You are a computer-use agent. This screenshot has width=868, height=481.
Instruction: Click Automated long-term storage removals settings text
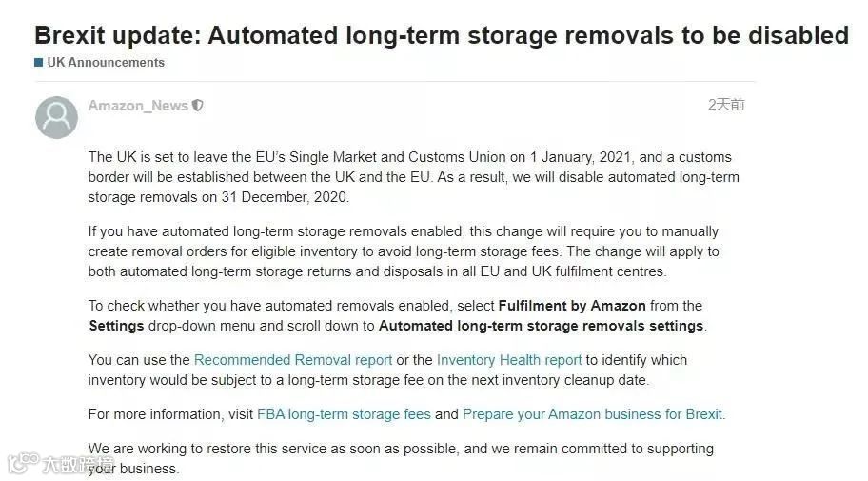(541, 326)
